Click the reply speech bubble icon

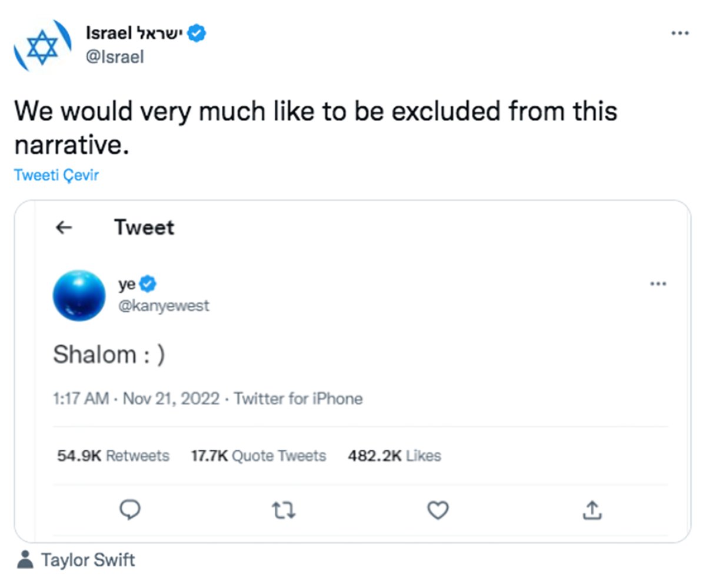[130, 510]
